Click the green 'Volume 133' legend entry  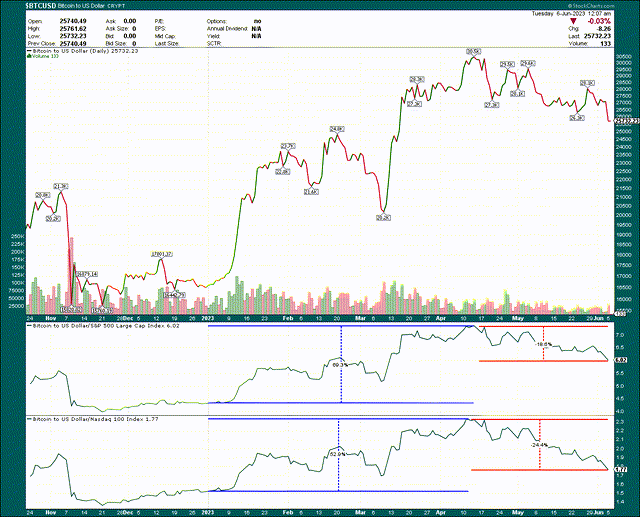pos(43,56)
